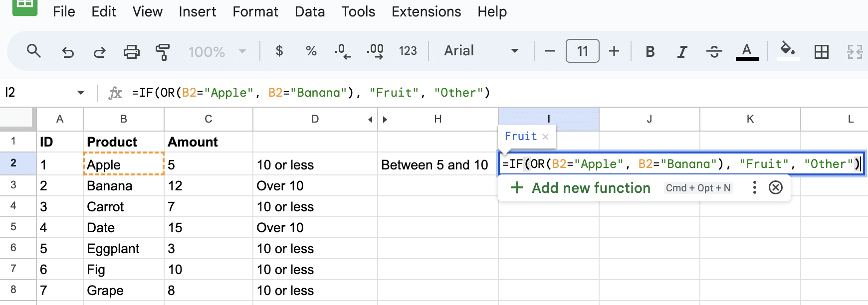Click the search menus magnifier icon
The height and width of the screenshot is (305, 868).
[34, 51]
